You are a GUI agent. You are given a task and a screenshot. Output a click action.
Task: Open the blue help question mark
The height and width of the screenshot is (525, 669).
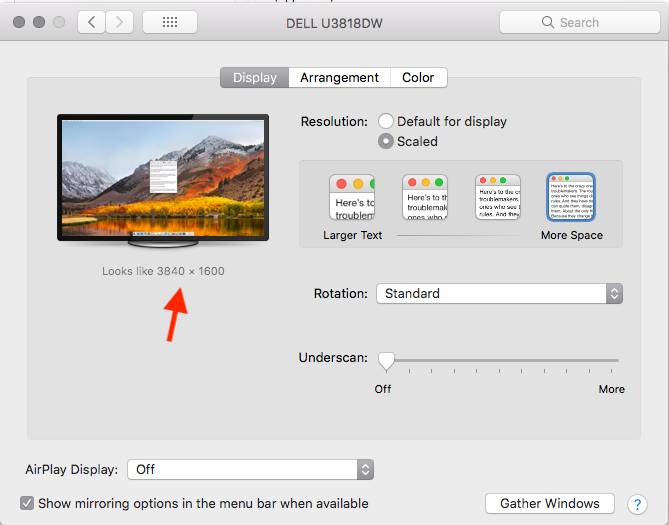(637, 504)
